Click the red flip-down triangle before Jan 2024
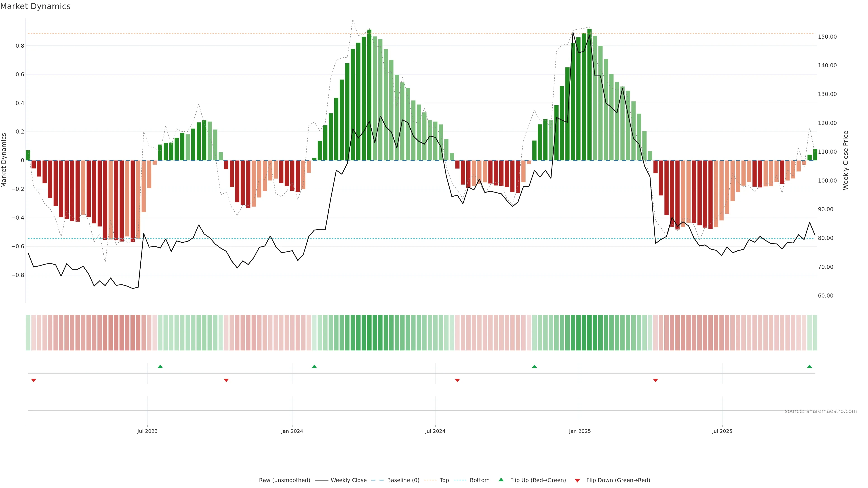 (226, 380)
